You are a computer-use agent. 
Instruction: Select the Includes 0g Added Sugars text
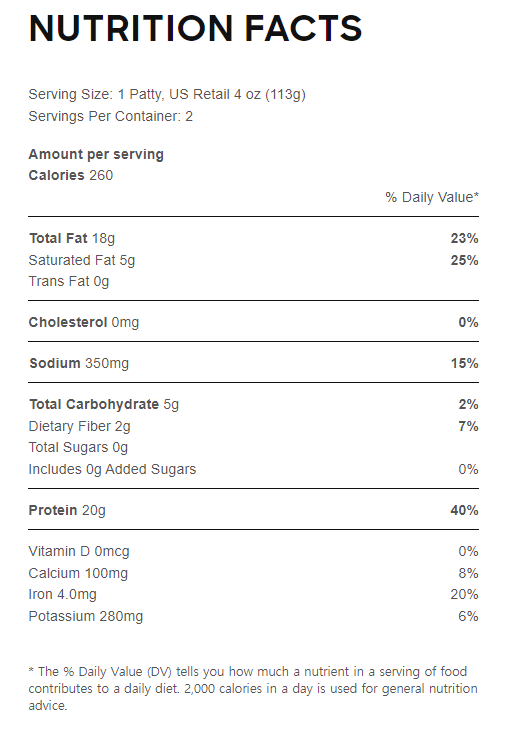point(112,469)
